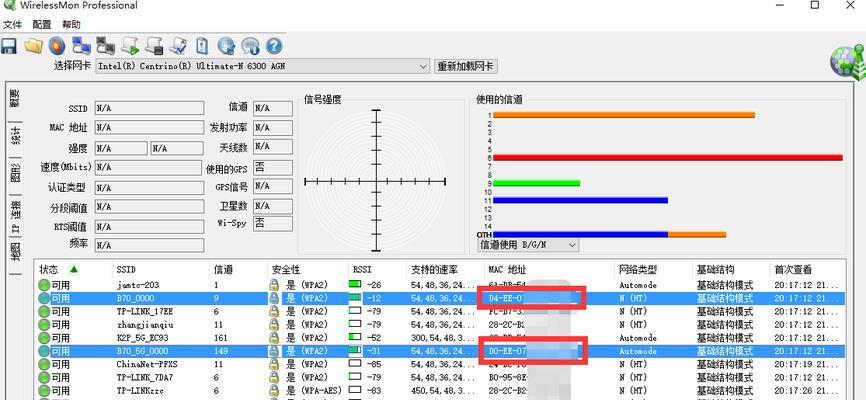866x400 pixels.
Task: Select the ChinaNet-PFXS network name
Action: [x=147, y=365]
